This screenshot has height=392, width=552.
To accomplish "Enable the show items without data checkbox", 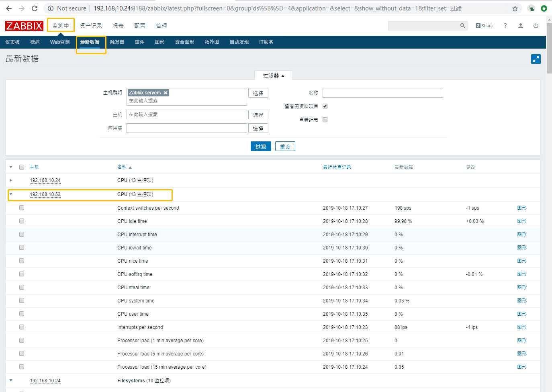I will pos(325,106).
